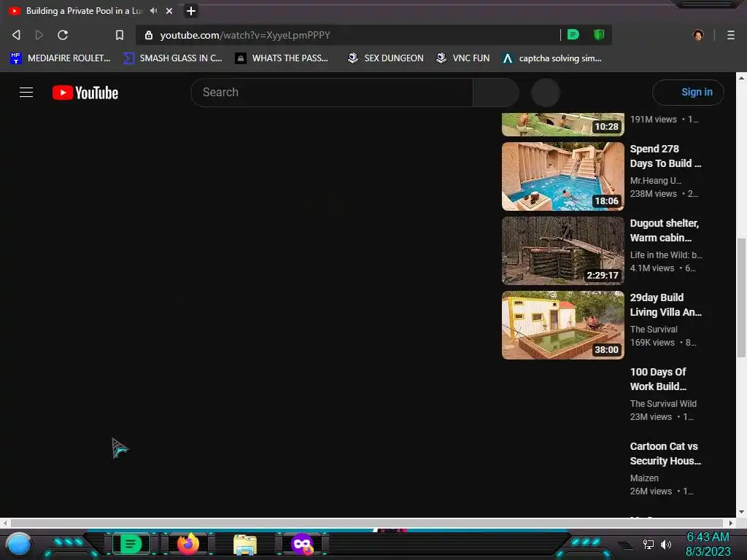The width and height of the screenshot is (747, 560).
Task: Open the MEDIAFIRE ROULET... bookmark
Action: (61, 58)
